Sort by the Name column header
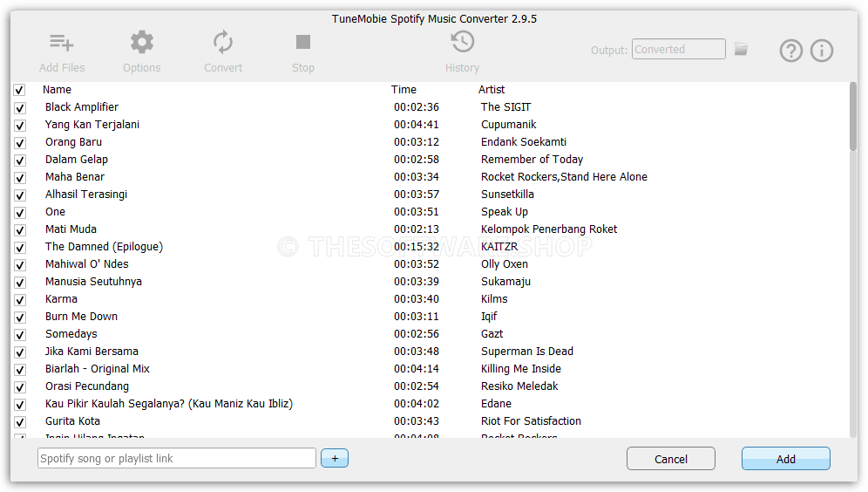The height and width of the screenshot is (492, 868). [57, 89]
